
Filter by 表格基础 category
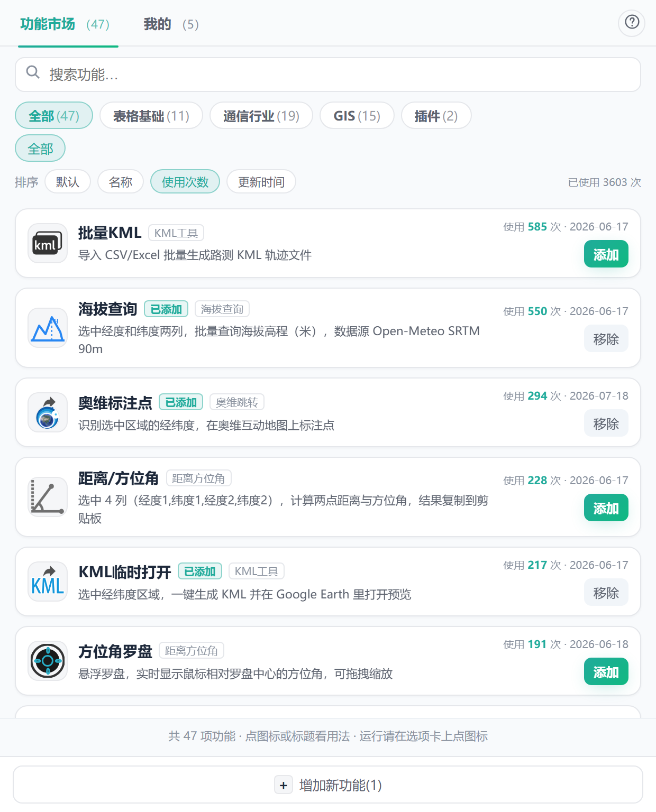coord(151,115)
